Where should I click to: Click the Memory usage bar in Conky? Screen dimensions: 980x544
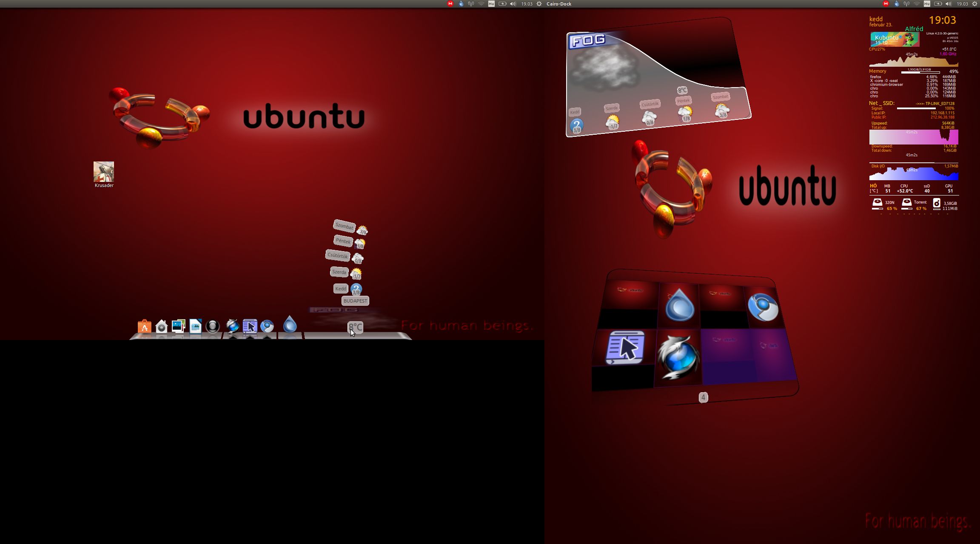920,72
